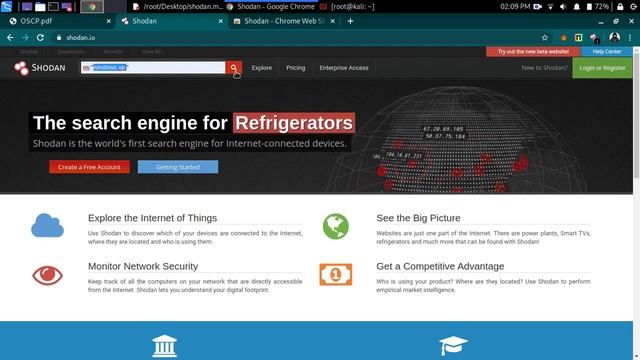Open the network indicator in the tray

click(x=551, y=7)
